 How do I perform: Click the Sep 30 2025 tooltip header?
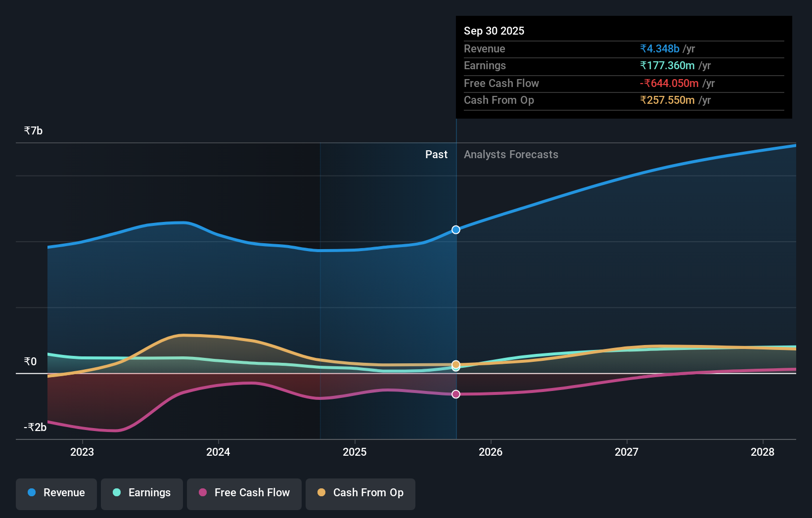point(494,31)
